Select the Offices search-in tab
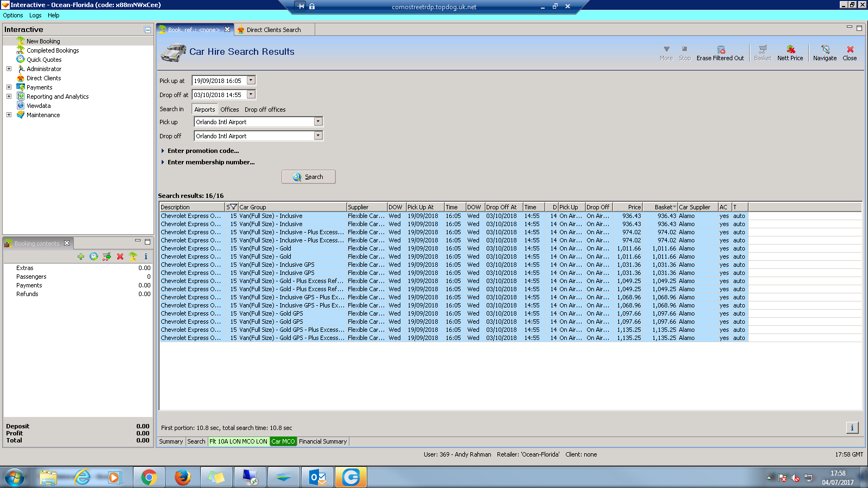The height and width of the screenshot is (488, 868). pos(229,110)
